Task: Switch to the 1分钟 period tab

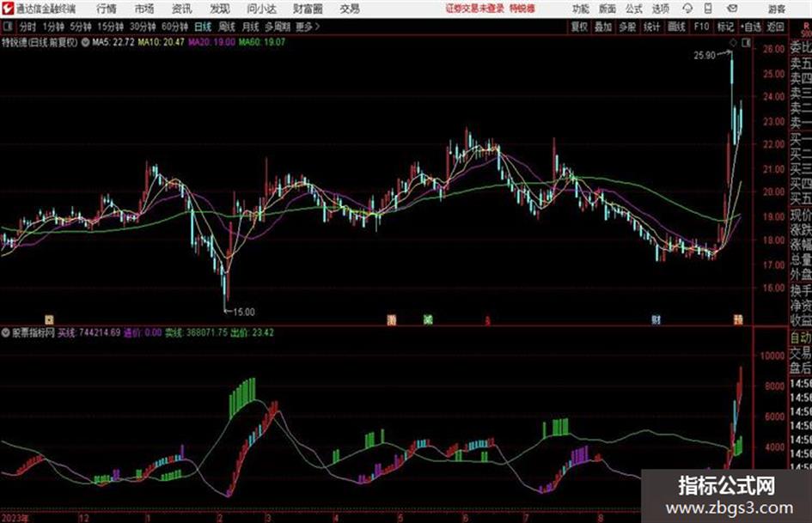Action: (x=52, y=27)
